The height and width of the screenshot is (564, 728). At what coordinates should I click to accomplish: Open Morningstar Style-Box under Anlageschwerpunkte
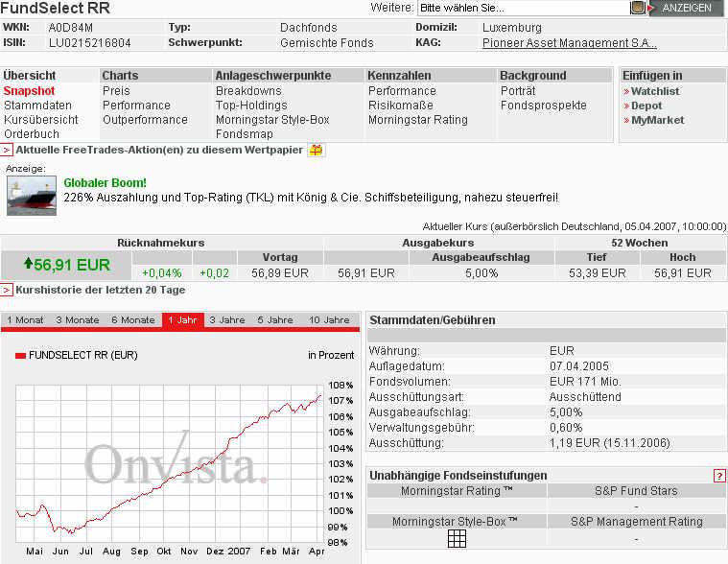272,120
